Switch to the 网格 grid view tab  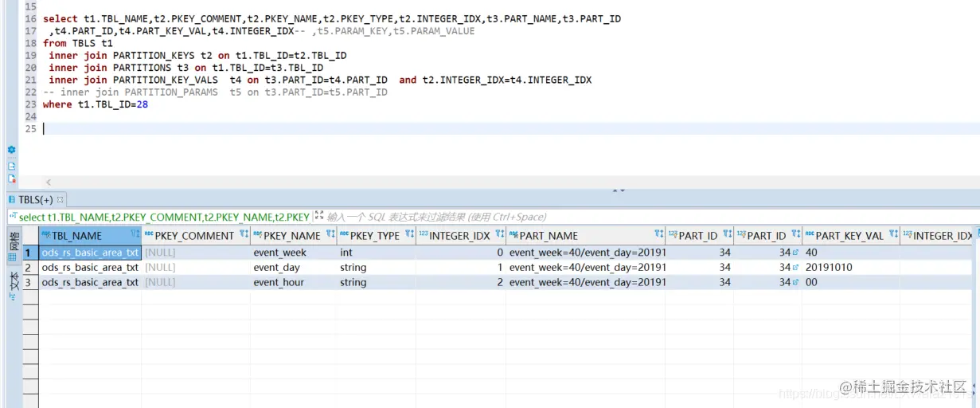point(13,246)
